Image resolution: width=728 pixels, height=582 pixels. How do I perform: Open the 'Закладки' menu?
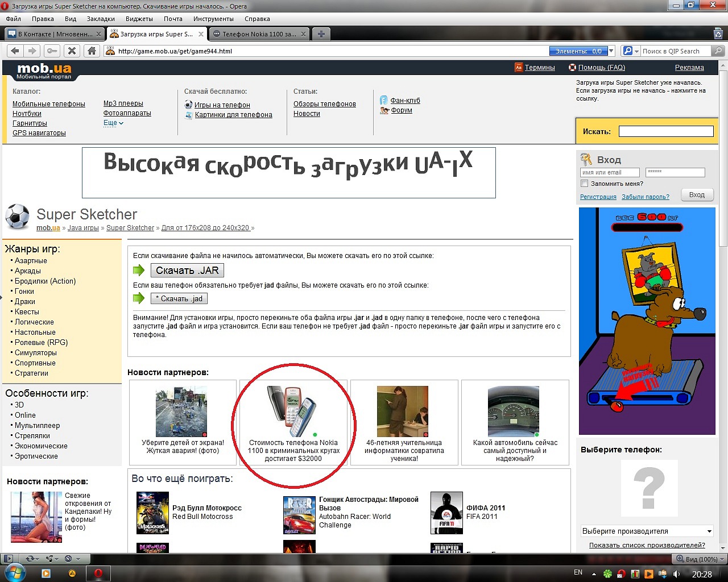[x=101, y=19]
